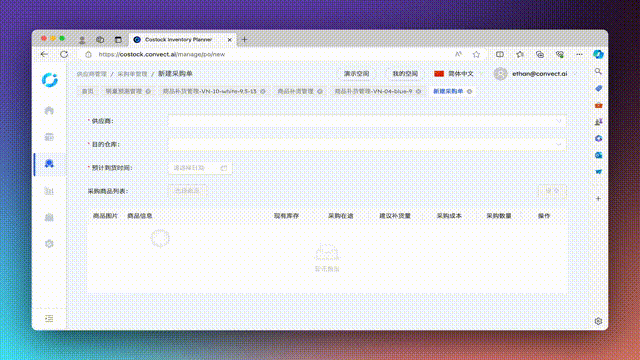The width and height of the screenshot is (640, 360).
Task: Open Edge sidebar settings gear at bottom
Action: pyautogui.click(x=598, y=321)
